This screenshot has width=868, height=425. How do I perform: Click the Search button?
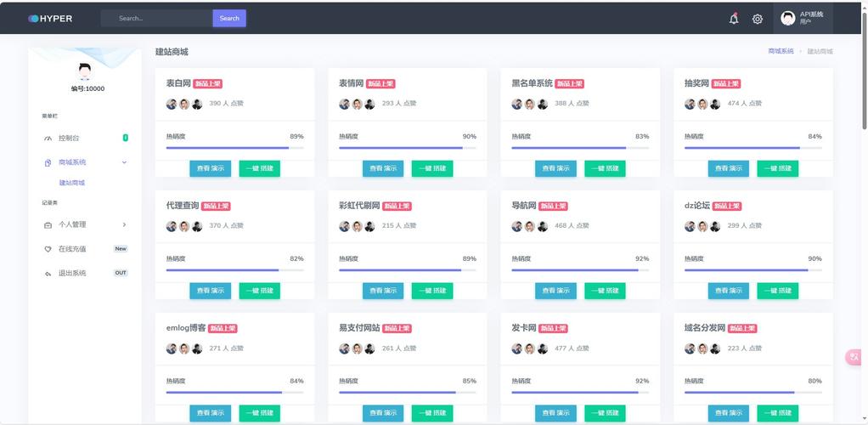[x=229, y=19]
